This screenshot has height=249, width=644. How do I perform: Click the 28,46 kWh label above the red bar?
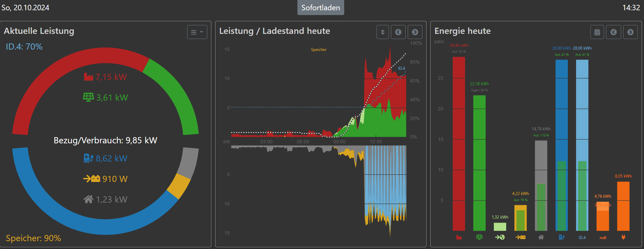point(459,45)
